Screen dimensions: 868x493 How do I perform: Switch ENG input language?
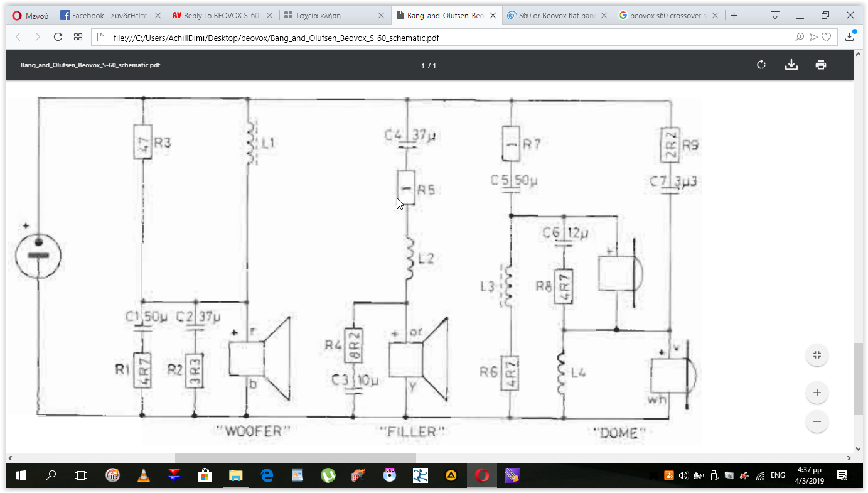coord(778,475)
